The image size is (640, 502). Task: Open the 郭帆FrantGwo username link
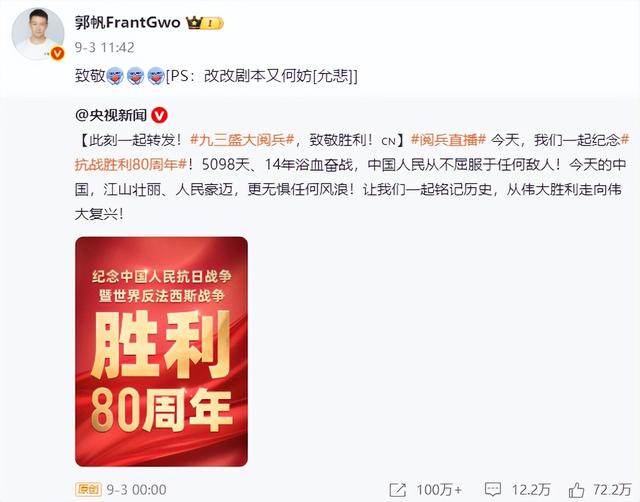tap(127, 22)
